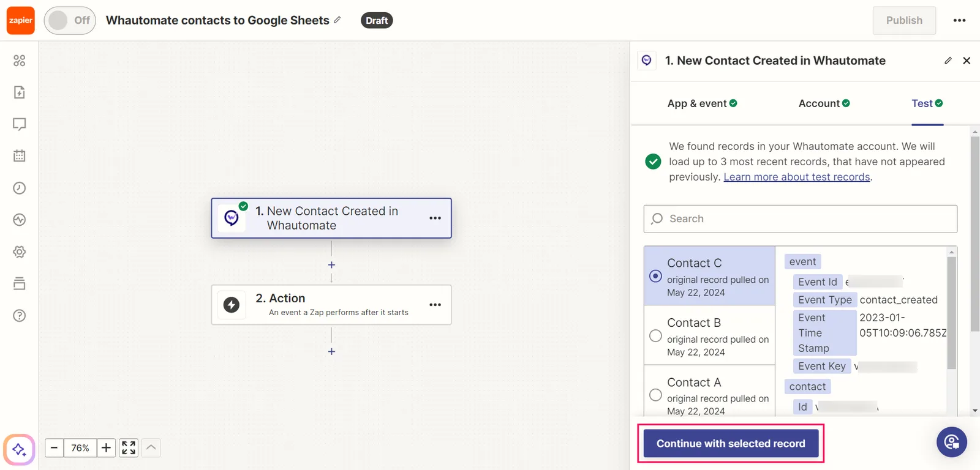Select the Contact A record radio button
The image size is (980, 470).
pyautogui.click(x=655, y=395)
